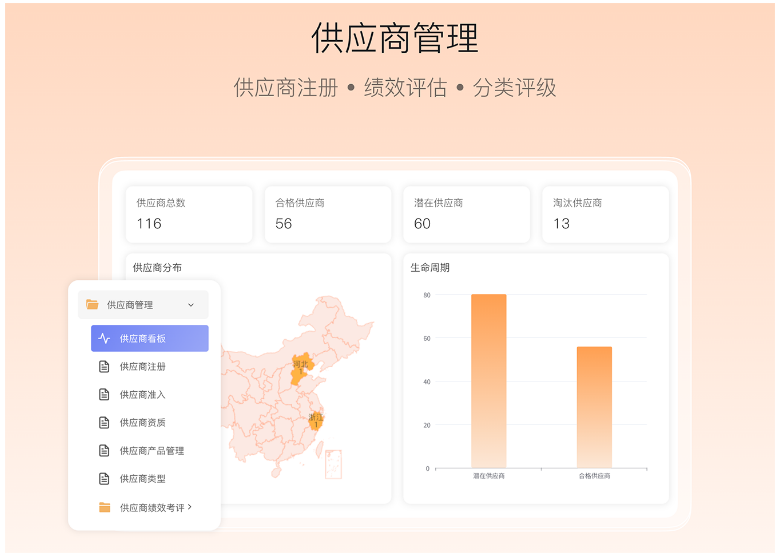Click the 河北 region on the map
Image resolution: width=780 pixels, height=558 pixels.
299,368
